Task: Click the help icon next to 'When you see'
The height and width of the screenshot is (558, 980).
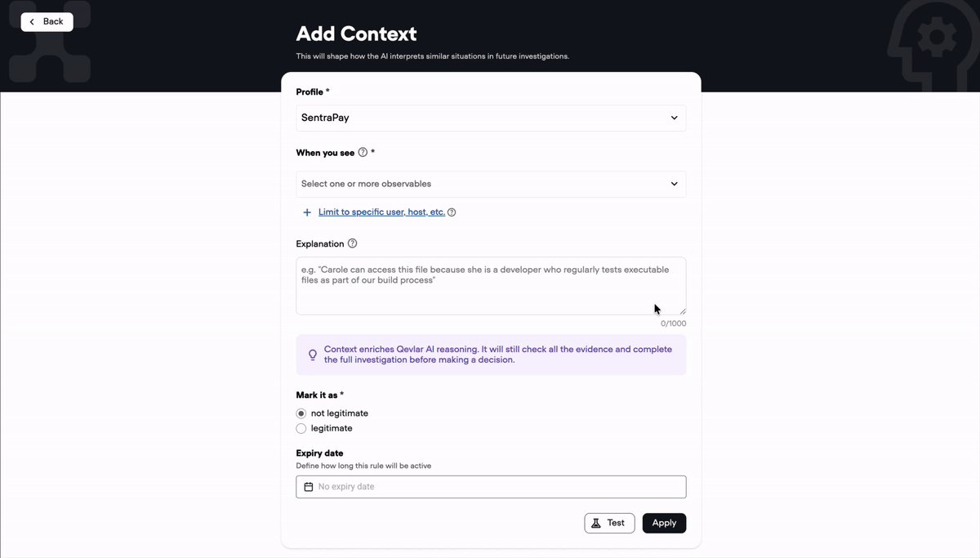Action: (x=363, y=152)
